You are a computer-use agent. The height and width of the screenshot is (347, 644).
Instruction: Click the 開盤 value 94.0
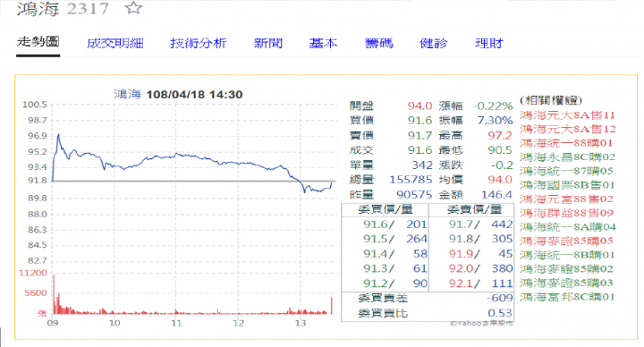419,106
